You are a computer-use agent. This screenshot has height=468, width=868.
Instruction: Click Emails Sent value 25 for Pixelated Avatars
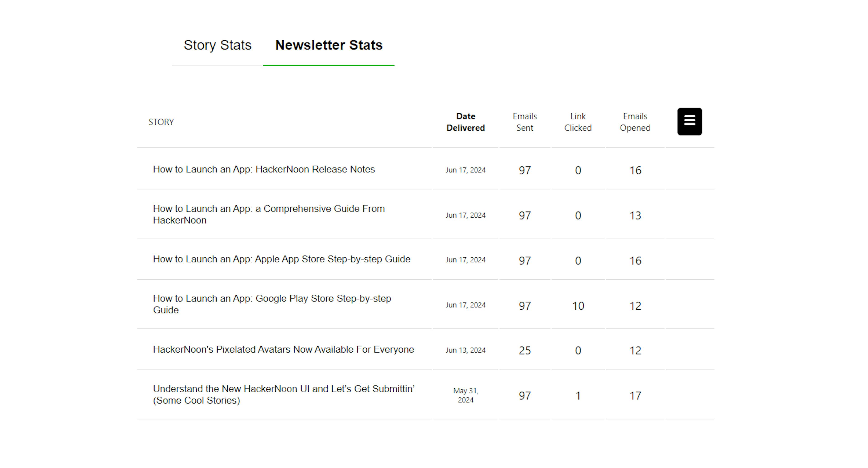click(x=524, y=350)
